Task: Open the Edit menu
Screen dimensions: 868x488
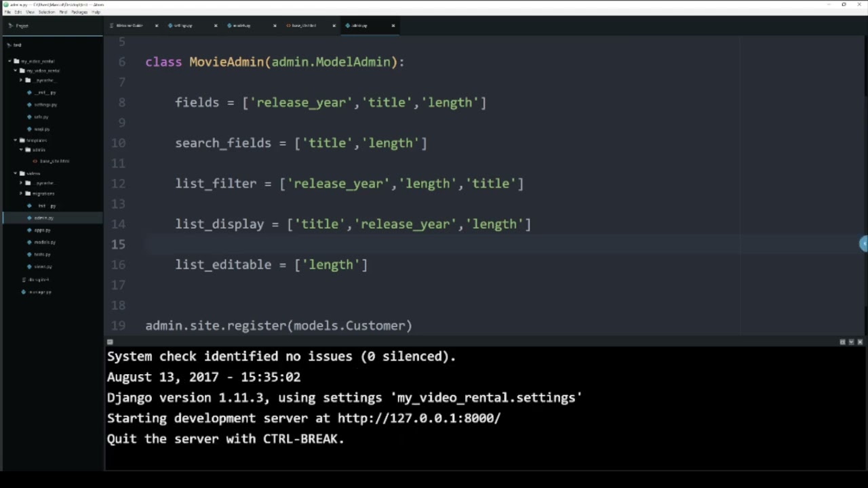Action: point(18,12)
